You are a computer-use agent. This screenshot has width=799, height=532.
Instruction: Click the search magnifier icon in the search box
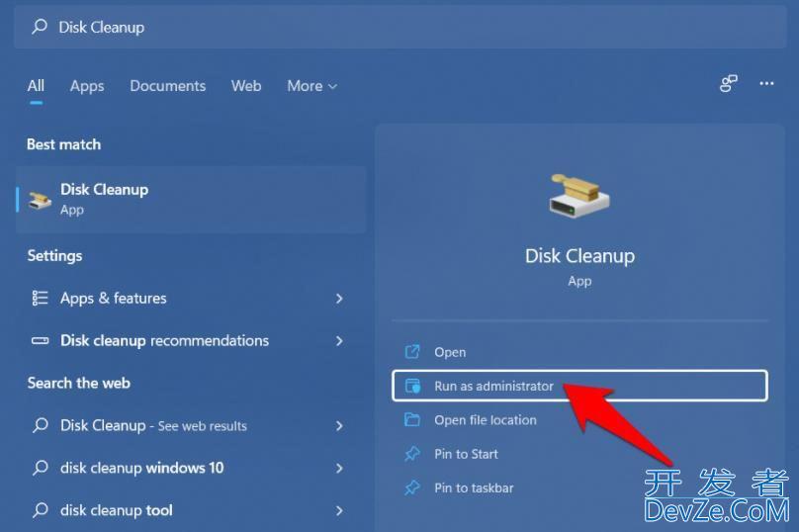(40, 27)
